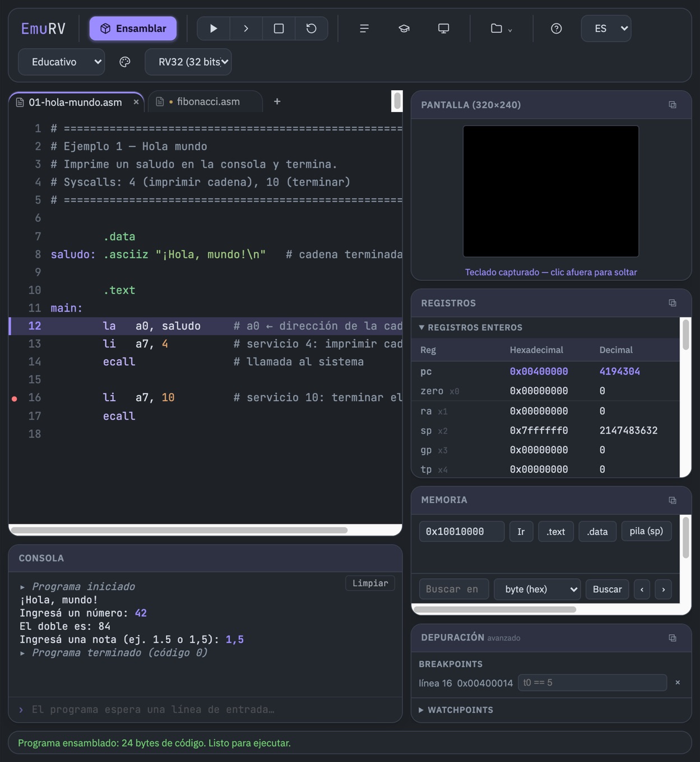The width and height of the screenshot is (700, 762).
Task: Open the byte (hex) search type dropdown
Action: pyautogui.click(x=538, y=589)
